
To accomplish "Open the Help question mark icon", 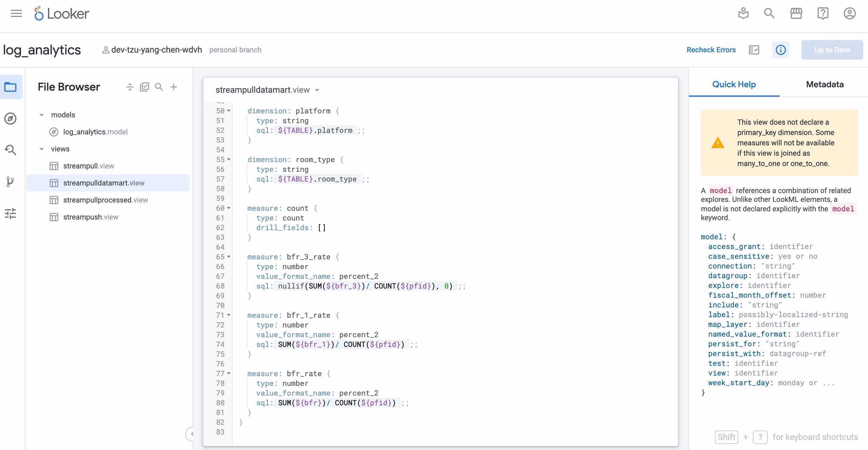I will pyautogui.click(x=822, y=13).
